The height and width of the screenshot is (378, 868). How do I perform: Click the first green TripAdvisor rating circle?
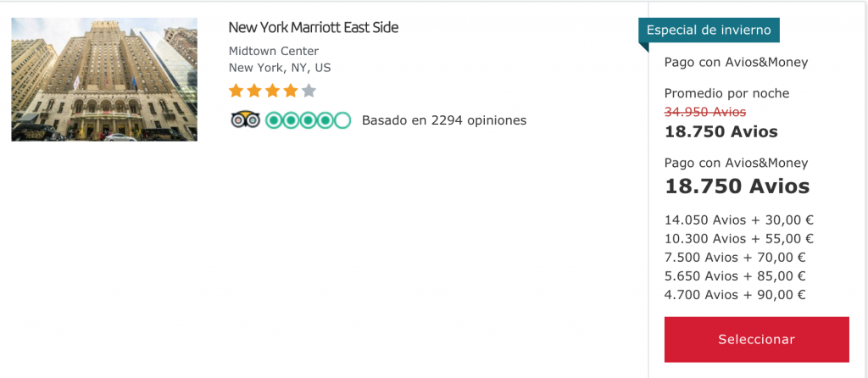pyautogui.click(x=274, y=120)
